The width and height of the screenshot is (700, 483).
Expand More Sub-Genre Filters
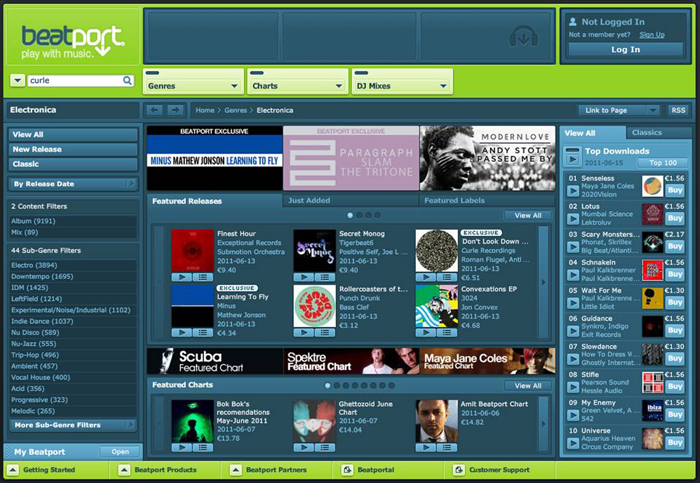click(x=73, y=425)
